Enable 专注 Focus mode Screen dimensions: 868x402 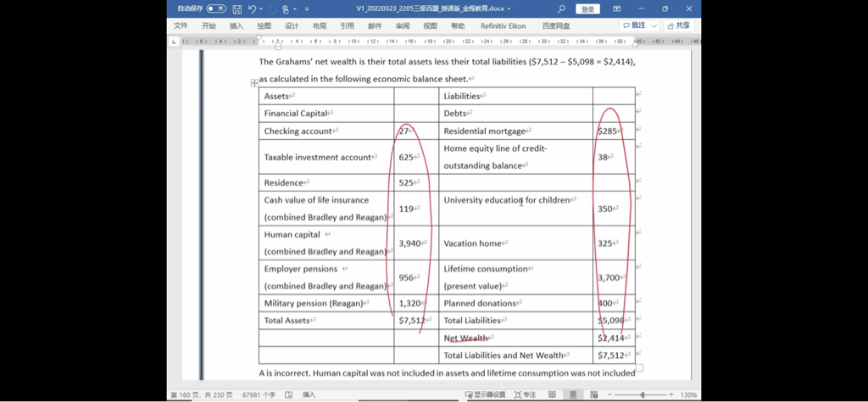coord(525,395)
